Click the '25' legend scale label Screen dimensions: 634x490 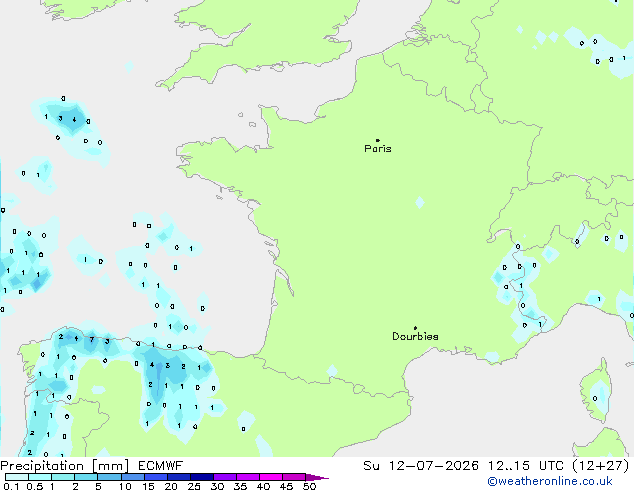[194, 486]
